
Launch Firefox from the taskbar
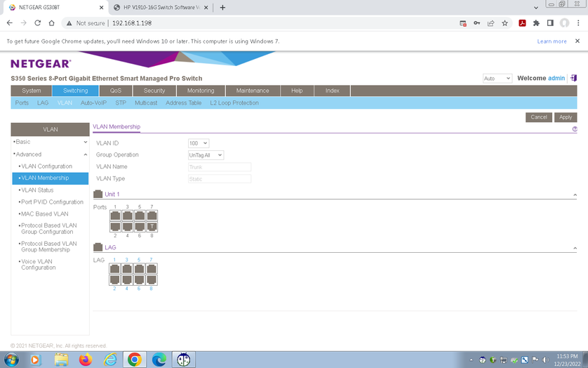[x=86, y=360]
